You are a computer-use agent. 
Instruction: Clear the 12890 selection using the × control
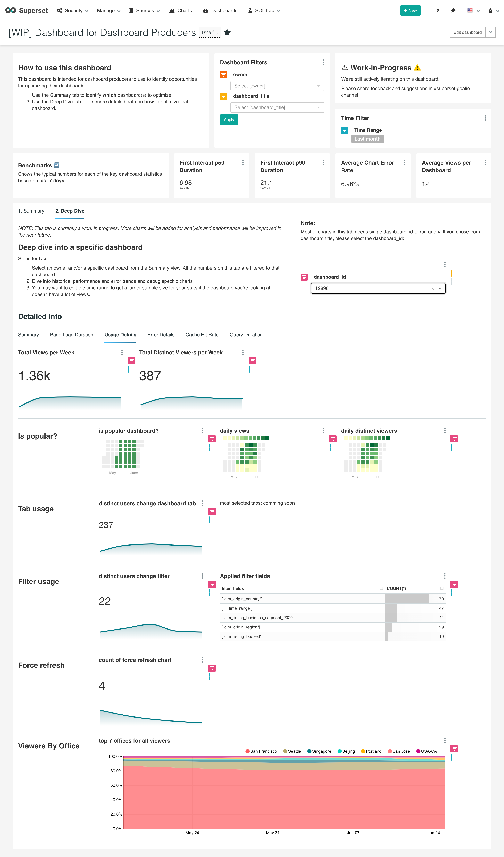[x=432, y=288]
